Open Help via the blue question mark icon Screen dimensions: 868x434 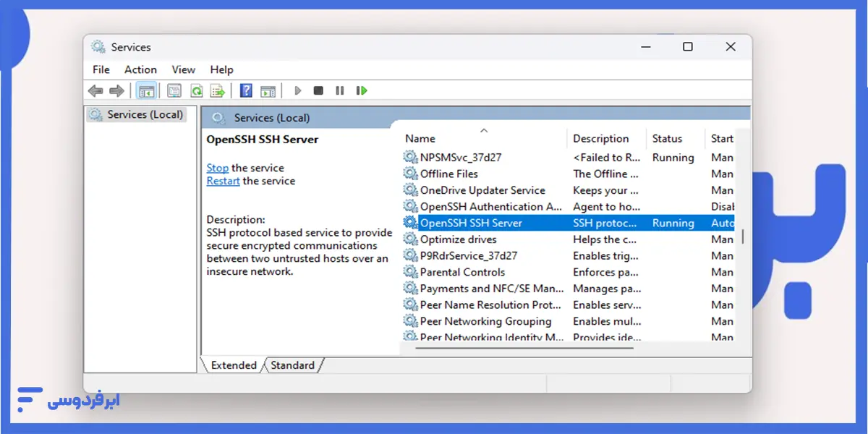tap(246, 90)
